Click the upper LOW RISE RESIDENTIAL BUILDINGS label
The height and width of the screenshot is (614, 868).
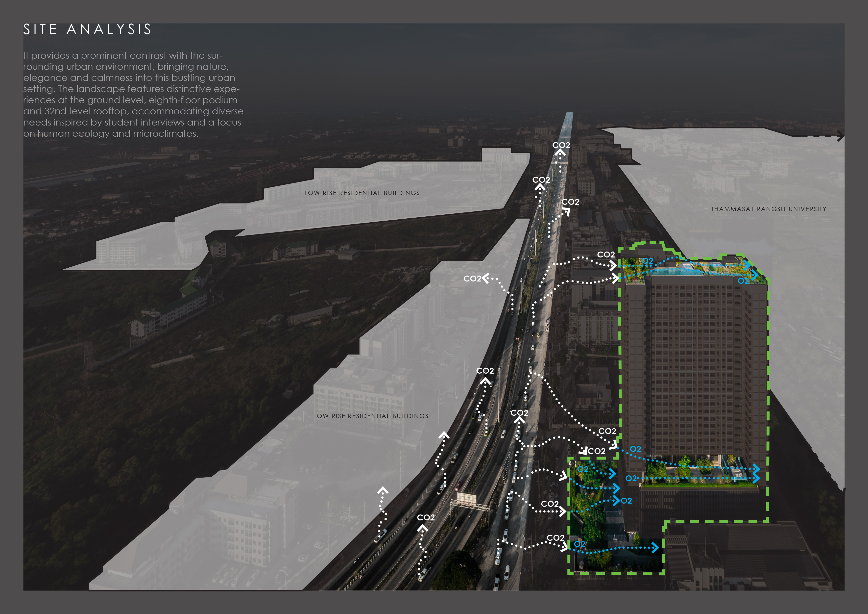[362, 193]
